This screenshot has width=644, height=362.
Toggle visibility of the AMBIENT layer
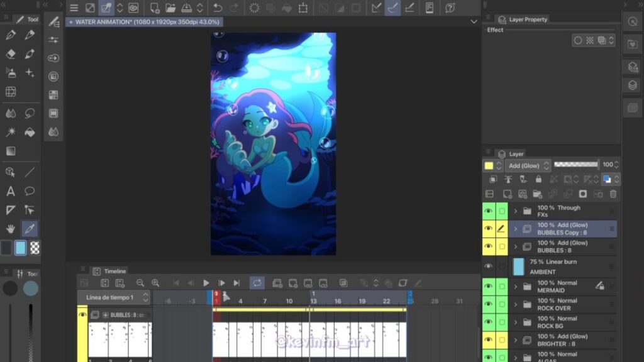pos(488,266)
